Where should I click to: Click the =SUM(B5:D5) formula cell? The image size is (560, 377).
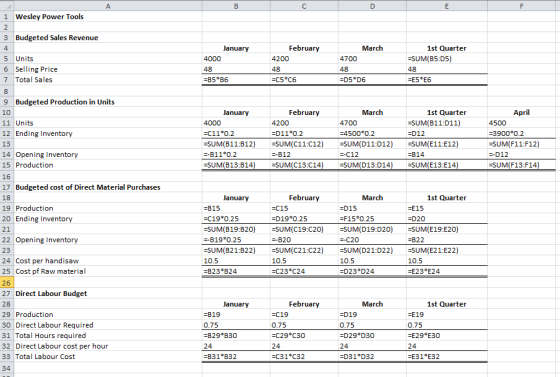pos(446,59)
